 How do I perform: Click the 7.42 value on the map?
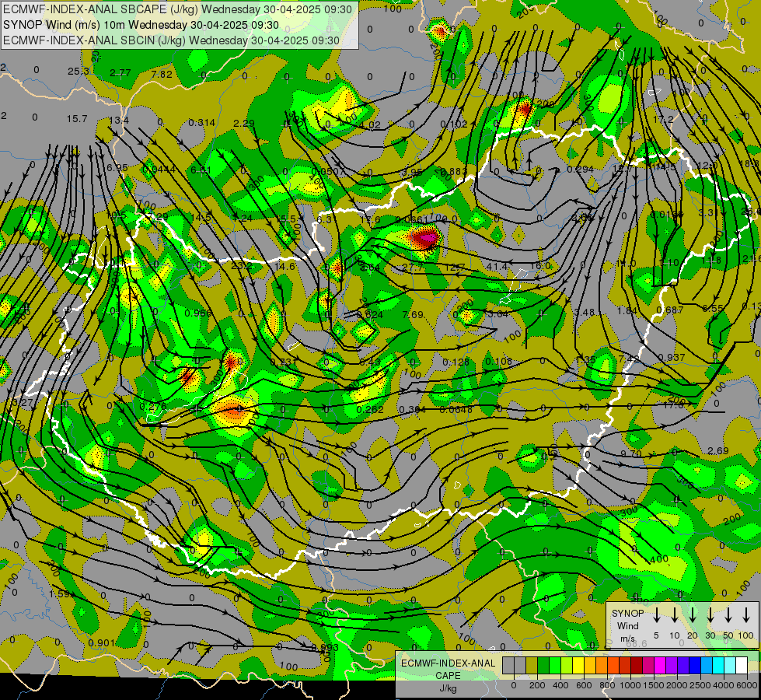coord(629,359)
